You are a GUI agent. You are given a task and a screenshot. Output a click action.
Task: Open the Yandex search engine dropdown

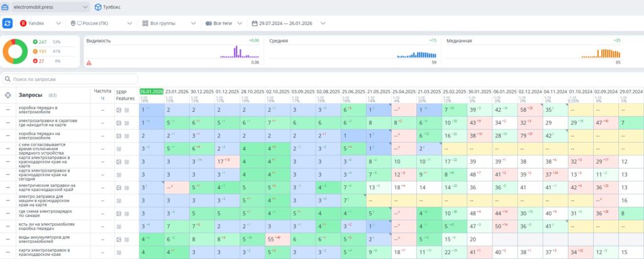click(x=40, y=23)
